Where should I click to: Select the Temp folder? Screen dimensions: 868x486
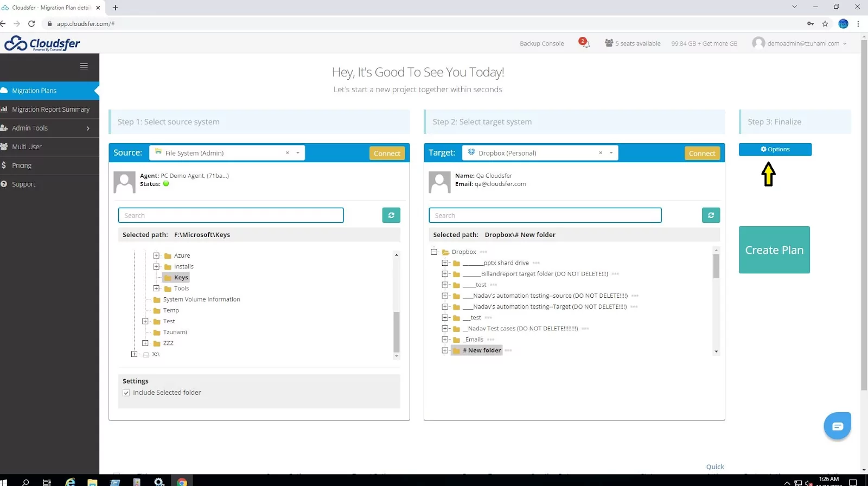[171, 310]
